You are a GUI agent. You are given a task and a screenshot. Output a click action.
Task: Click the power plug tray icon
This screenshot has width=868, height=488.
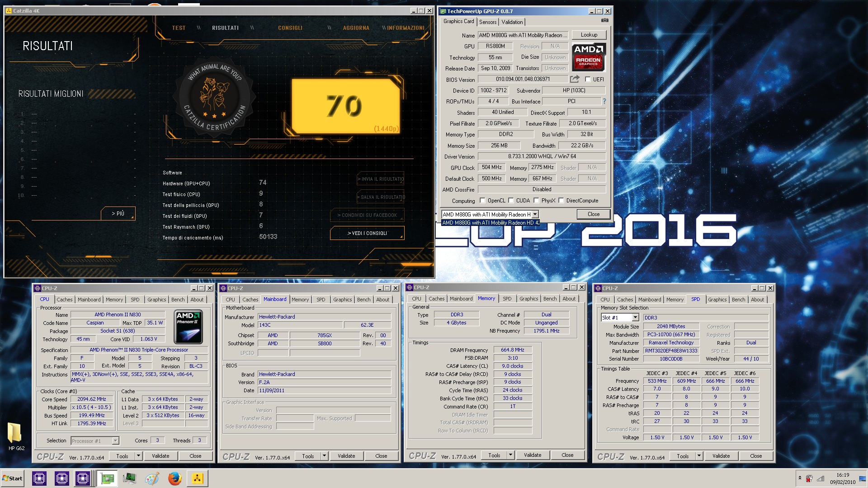point(809,479)
